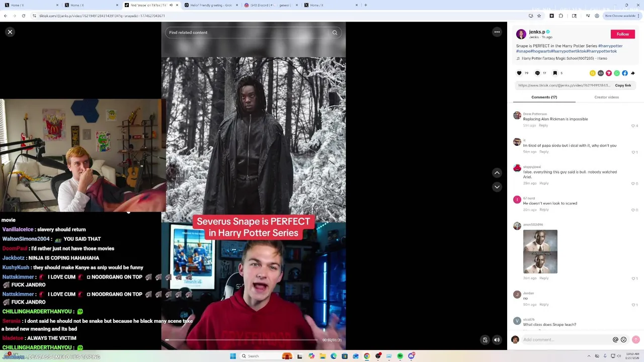The image size is (644, 362).
Task: Go back in the browser
Action: click(5, 16)
